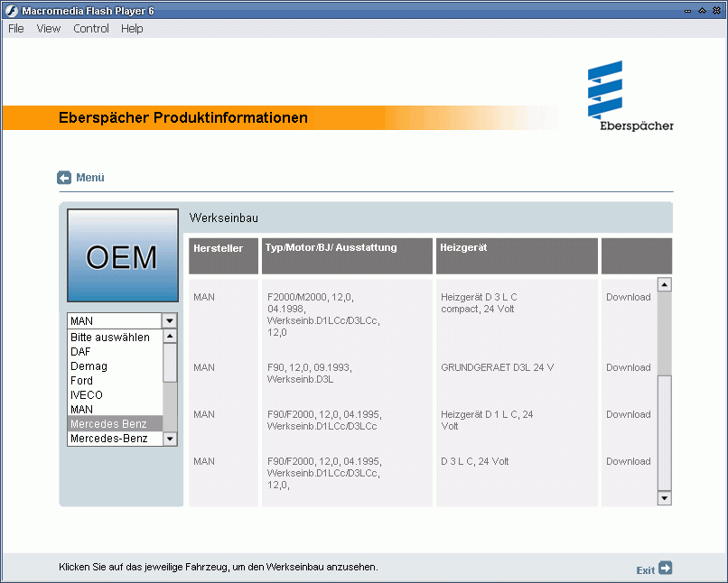
Task: Choose IVECO from the manufacturer list
Action: (x=115, y=394)
